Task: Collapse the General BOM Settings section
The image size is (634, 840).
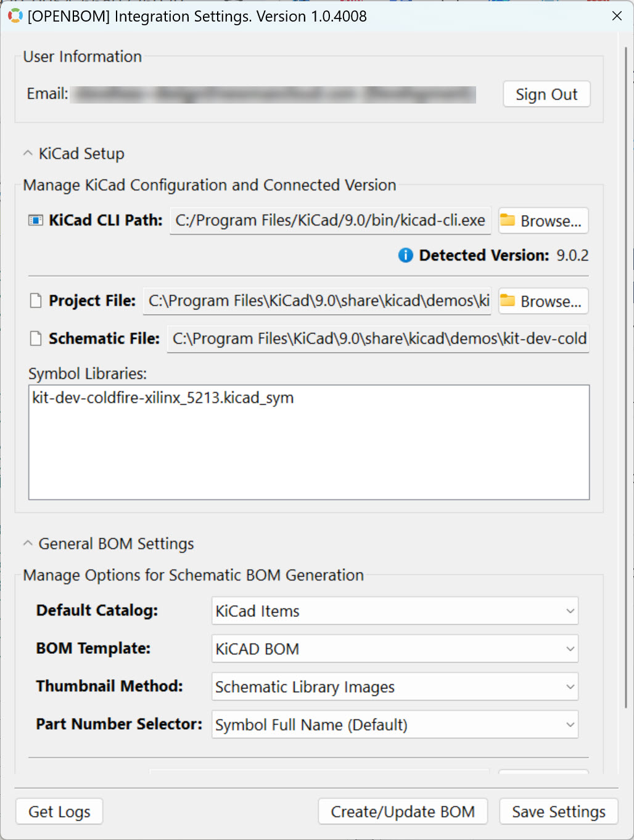Action: (28, 544)
